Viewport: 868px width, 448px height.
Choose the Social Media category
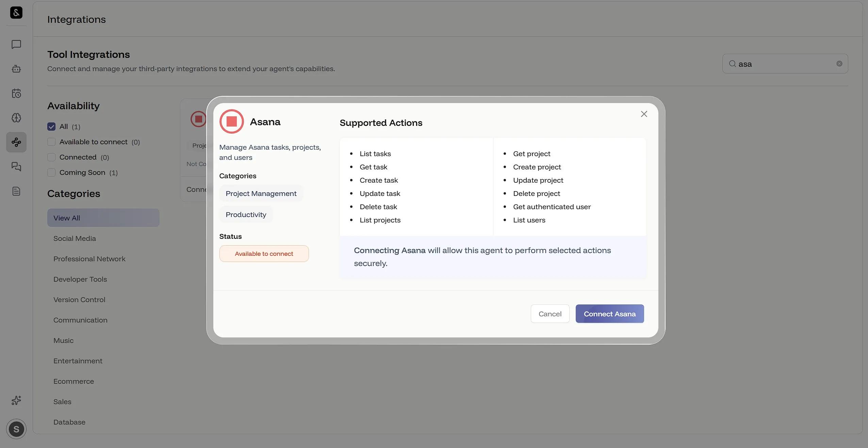tap(75, 238)
